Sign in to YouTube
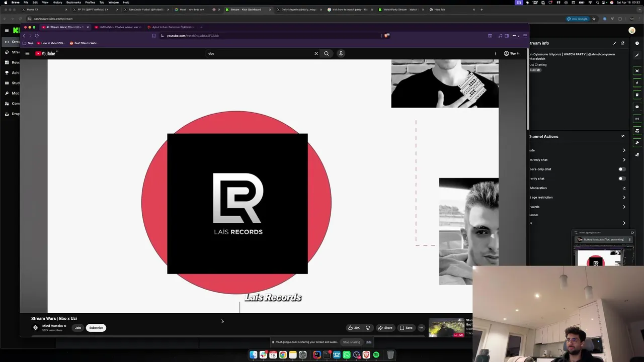This screenshot has height=362, width=644. [x=512, y=53]
